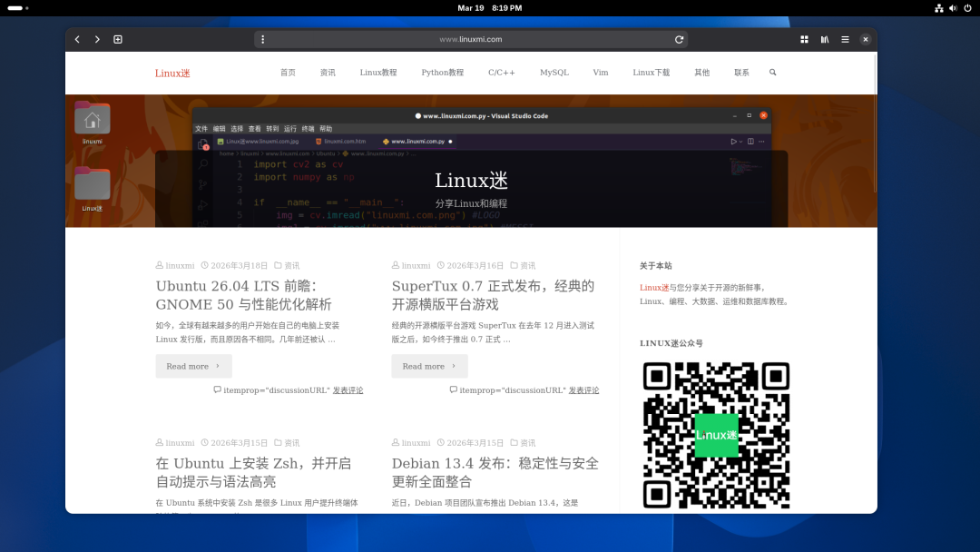Open the network status icon in top bar
Image resolution: width=980 pixels, height=552 pixels.
coord(939,8)
